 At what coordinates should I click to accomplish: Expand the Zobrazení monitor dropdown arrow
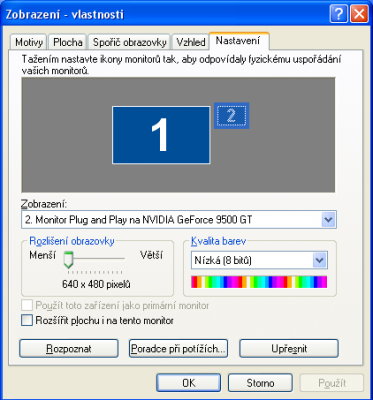coord(329,220)
